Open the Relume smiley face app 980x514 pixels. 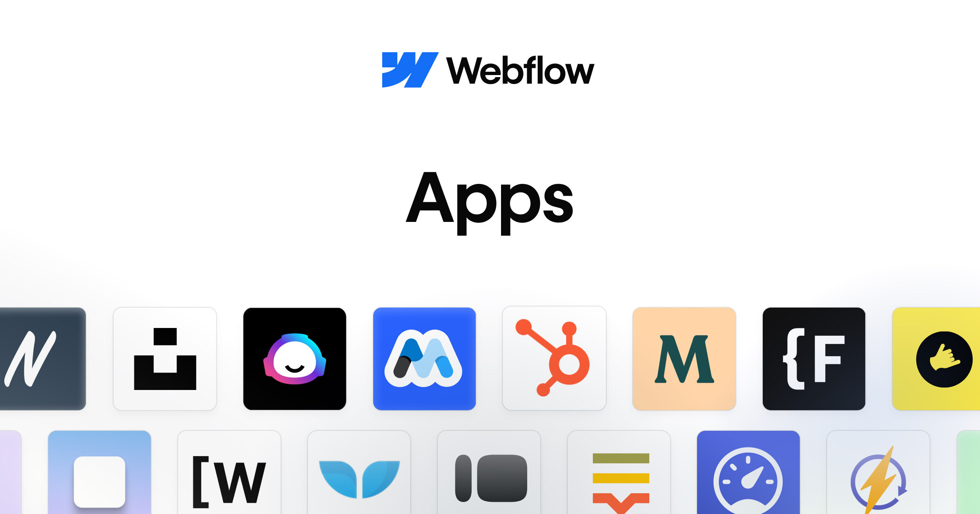[x=296, y=361]
